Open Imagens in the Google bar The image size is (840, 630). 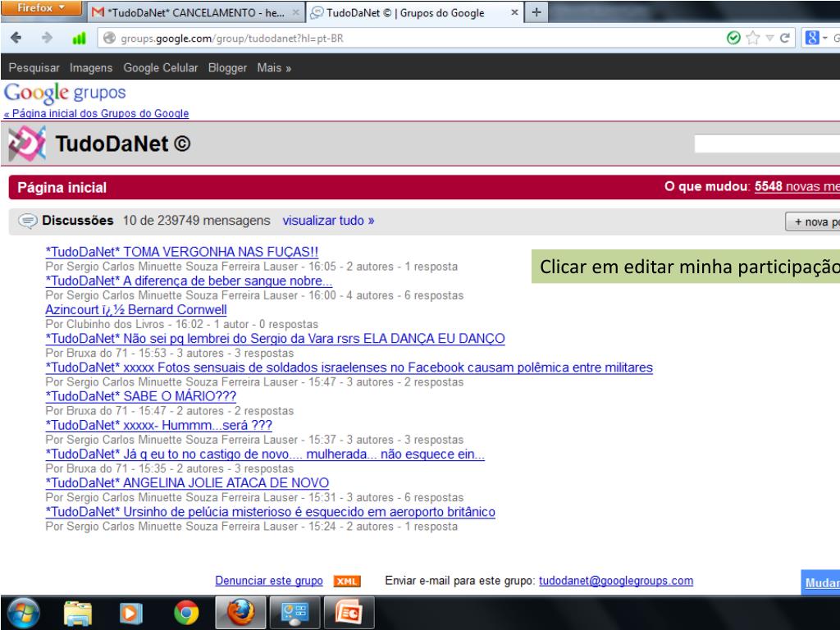point(91,68)
